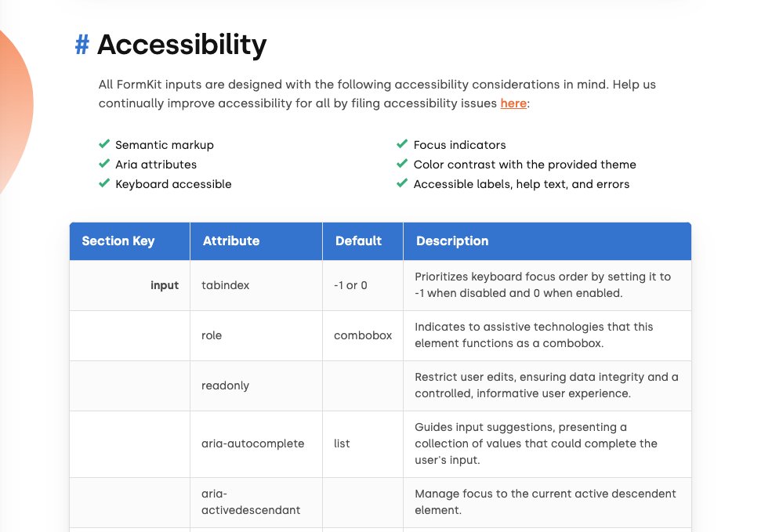Click the aria-autocomplete attribute cell

[256, 444]
